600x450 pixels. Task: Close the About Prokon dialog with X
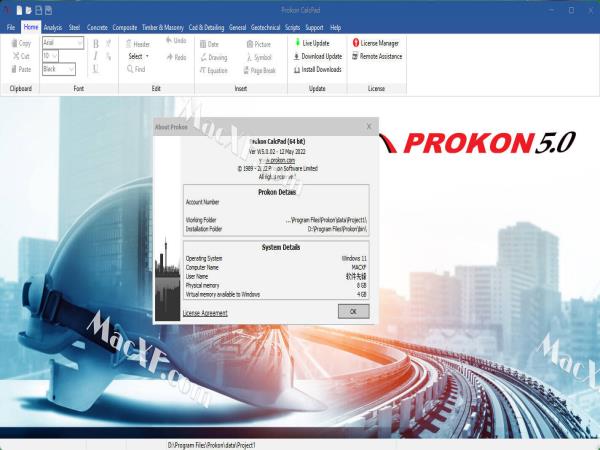[x=369, y=126]
